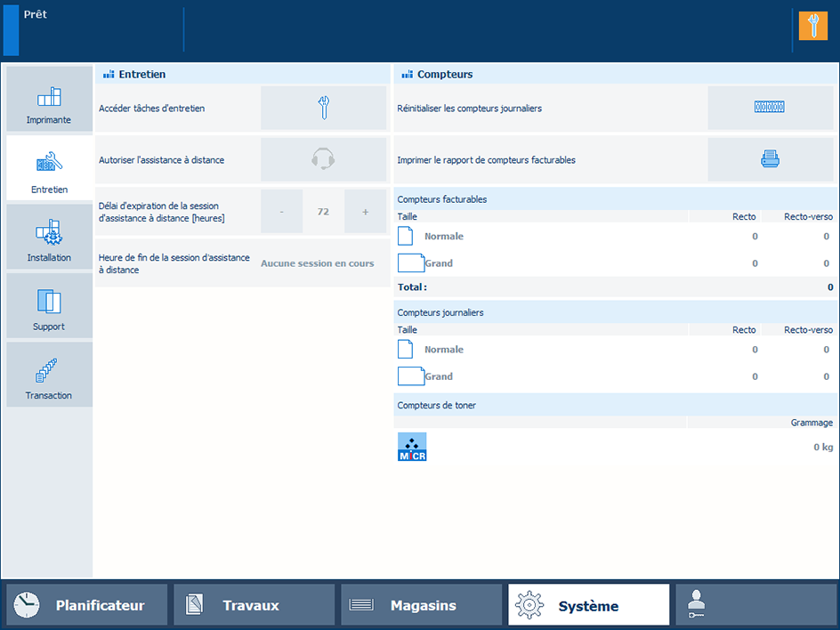This screenshot has height=630, width=840.
Task: Switch to the Planificateur tab
Action: click(x=87, y=605)
